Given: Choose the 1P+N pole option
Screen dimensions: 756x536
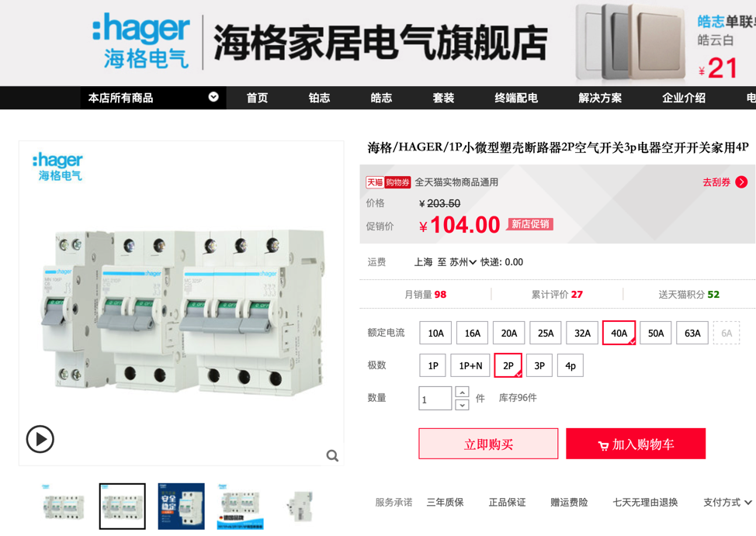Looking at the screenshot, I should 470,365.
